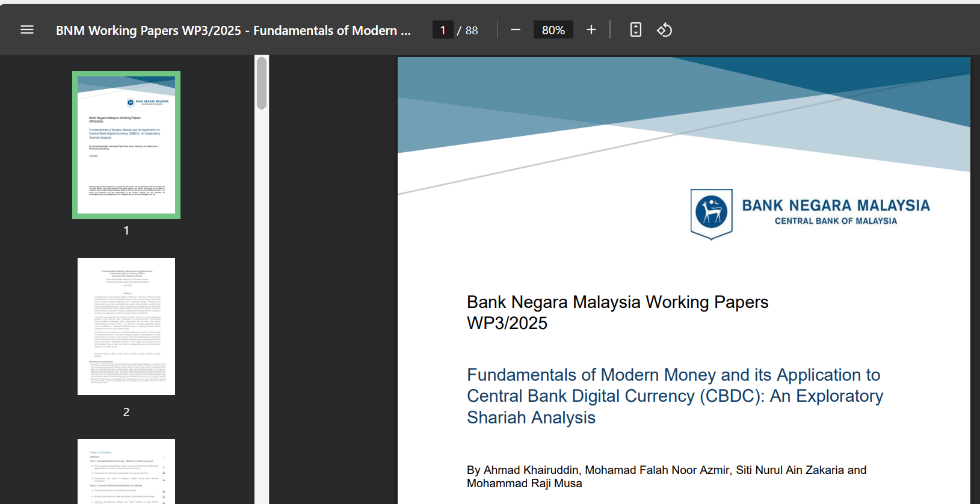Image resolution: width=980 pixels, height=504 pixels.
Task: Click the fit to page icon
Action: click(635, 30)
